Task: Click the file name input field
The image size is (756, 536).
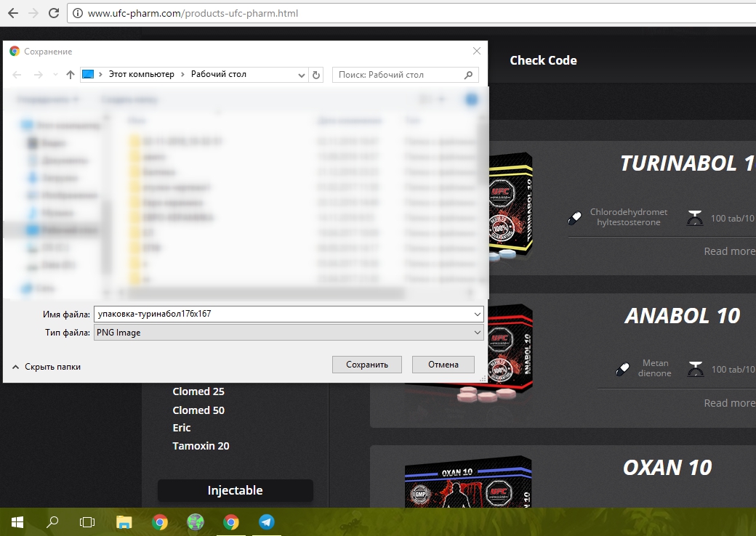Action: pos(282,314)
